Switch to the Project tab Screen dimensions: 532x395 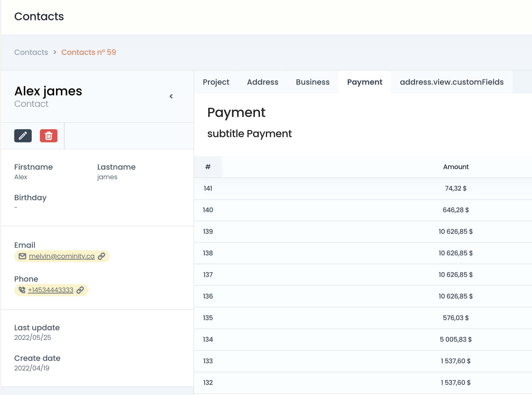[x=216, y=82]
